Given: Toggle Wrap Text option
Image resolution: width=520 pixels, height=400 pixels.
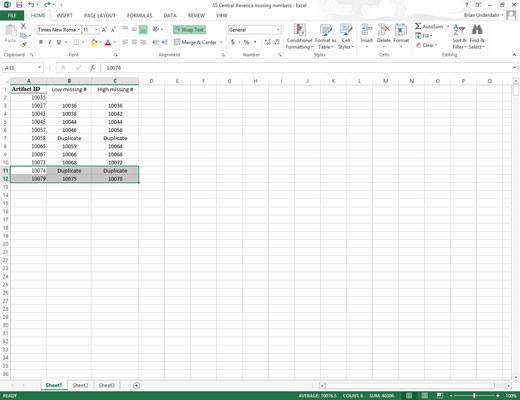Looking at the screenshot, I should (189, 30).
